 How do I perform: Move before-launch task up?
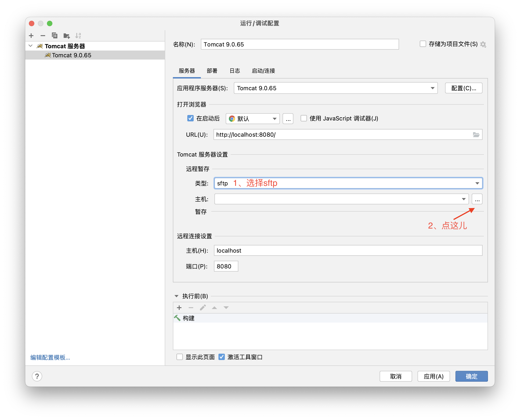[x=214, y=308]
